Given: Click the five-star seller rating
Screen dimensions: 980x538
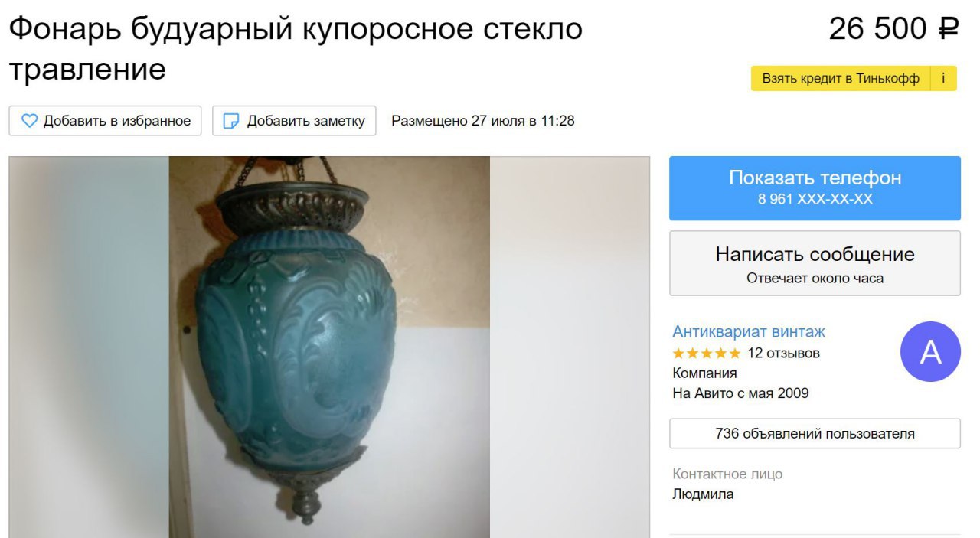Looking at the screenshot, I should coord(707,354).
